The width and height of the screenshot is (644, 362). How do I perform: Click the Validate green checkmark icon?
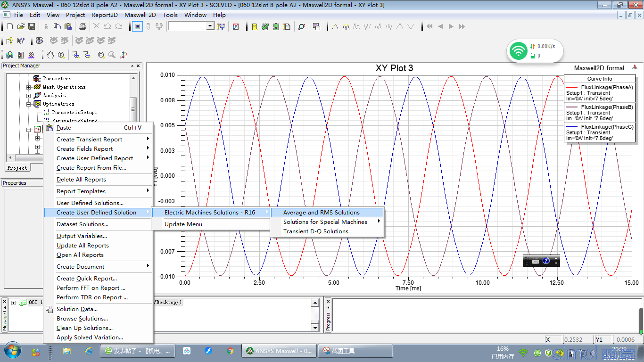pos(265,26)
